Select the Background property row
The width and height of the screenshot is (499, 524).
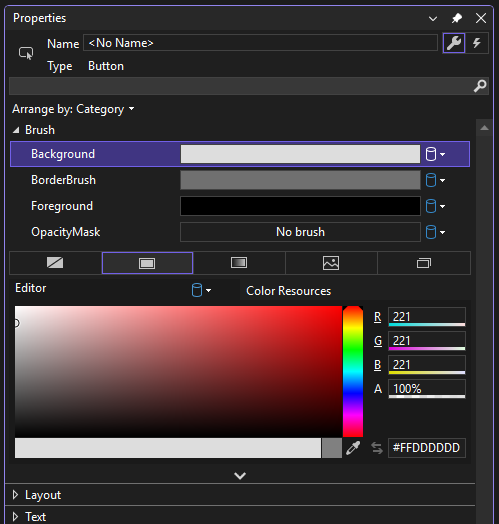click(x=240, y=154)
